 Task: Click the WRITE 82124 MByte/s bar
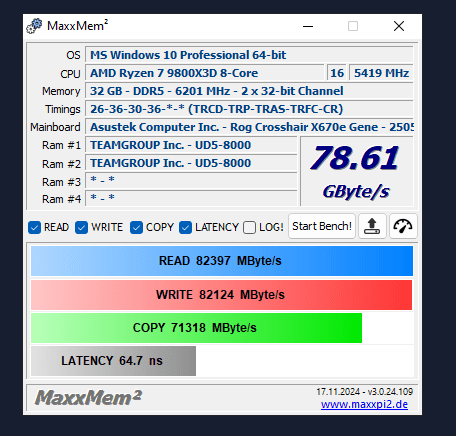click(221, 295)
